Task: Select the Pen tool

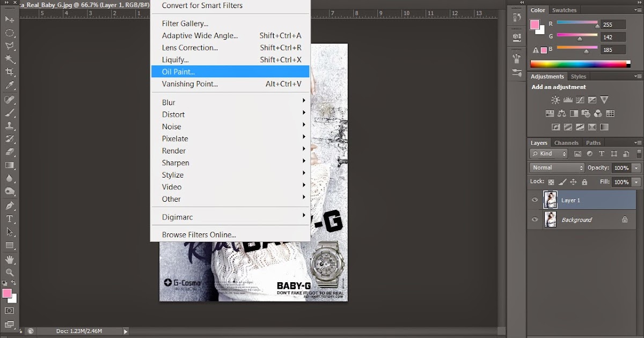Action: click(x=10, y=206)
